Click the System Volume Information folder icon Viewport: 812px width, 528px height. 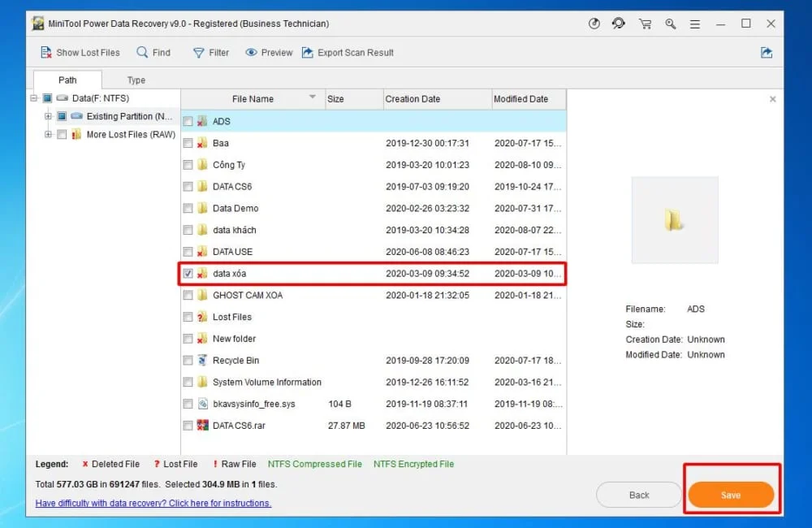pyautogui.click(x=202, y=382)
